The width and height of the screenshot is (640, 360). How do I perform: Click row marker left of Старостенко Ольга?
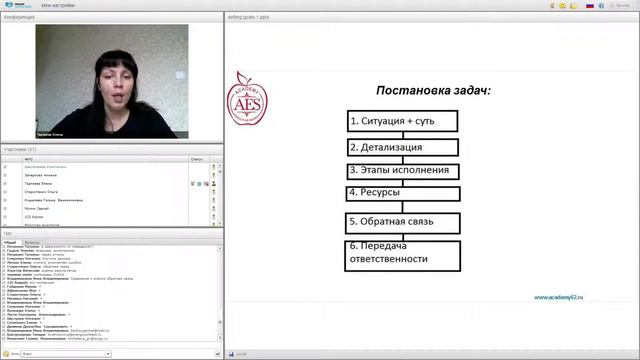click(5, 192)
